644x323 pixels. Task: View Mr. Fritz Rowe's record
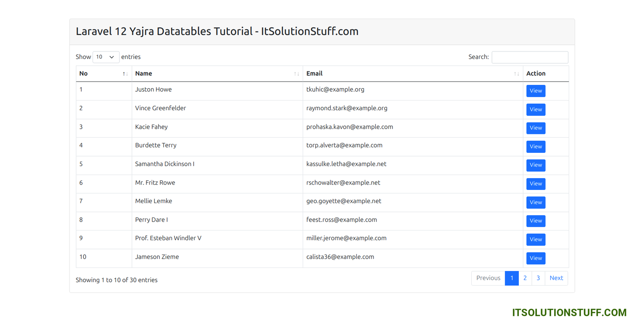click(x=536, y=184)
